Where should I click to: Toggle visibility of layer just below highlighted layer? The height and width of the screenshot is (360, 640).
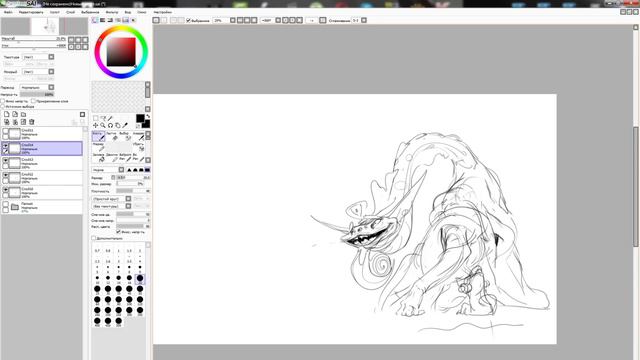pos(6,160)
